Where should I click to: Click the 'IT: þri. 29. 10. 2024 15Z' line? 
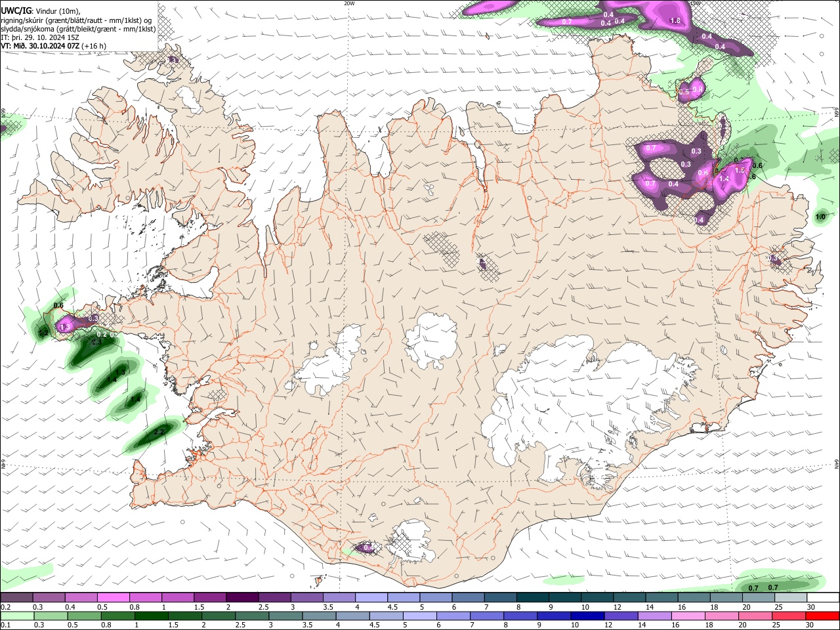[x=40, y=37]
